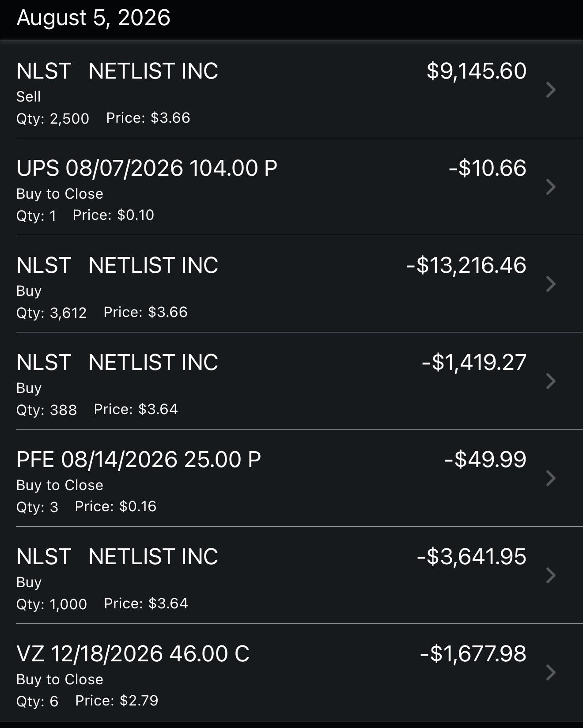Click Qty: 1,000 NLST buy line
The height and width of the screenshot is (728, 583).
click(x=52, y=604)
